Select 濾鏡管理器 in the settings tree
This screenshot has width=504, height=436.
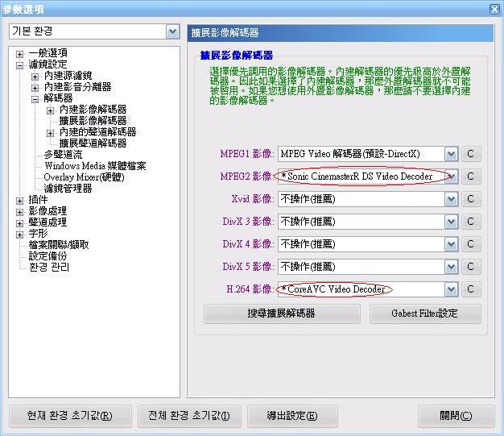(68, 189)
